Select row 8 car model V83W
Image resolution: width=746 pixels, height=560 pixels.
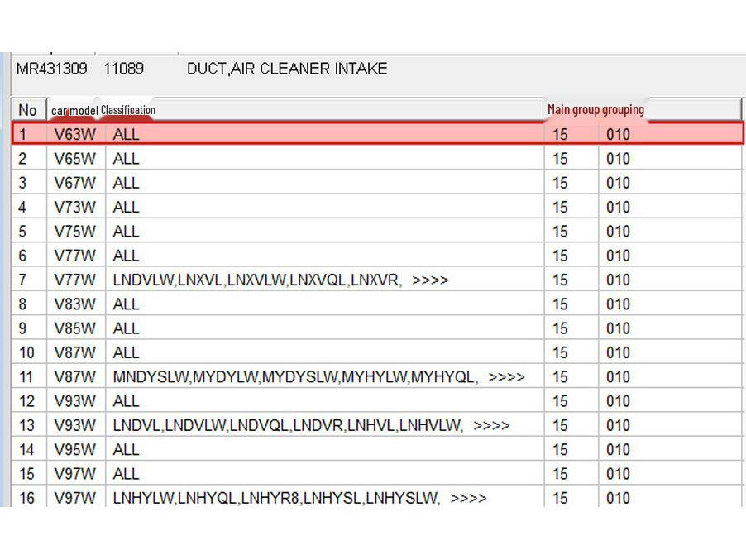[74, 304]
